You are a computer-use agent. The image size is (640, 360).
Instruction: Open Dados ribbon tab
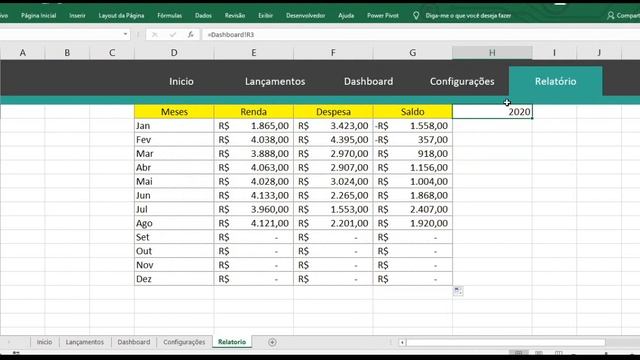pyautogui.click(x=203, y=16)
